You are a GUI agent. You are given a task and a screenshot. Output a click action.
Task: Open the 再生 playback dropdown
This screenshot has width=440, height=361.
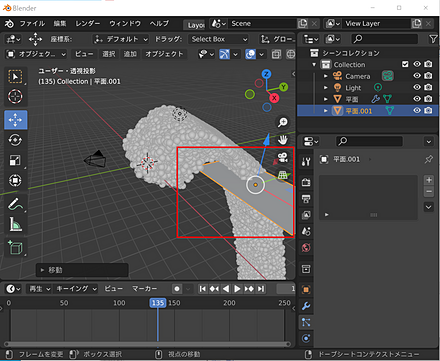tap(39, 289)
